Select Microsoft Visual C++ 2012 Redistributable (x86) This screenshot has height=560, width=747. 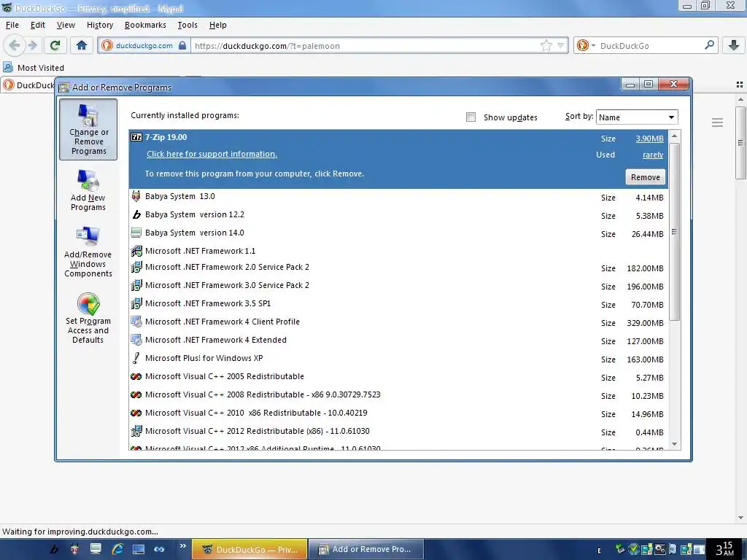(x=398, y=431)
